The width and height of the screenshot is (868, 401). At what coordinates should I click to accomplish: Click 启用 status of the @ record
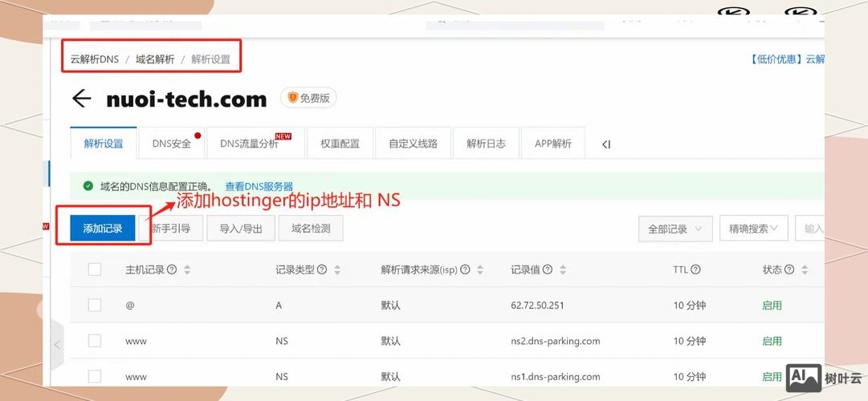[772, 305]
